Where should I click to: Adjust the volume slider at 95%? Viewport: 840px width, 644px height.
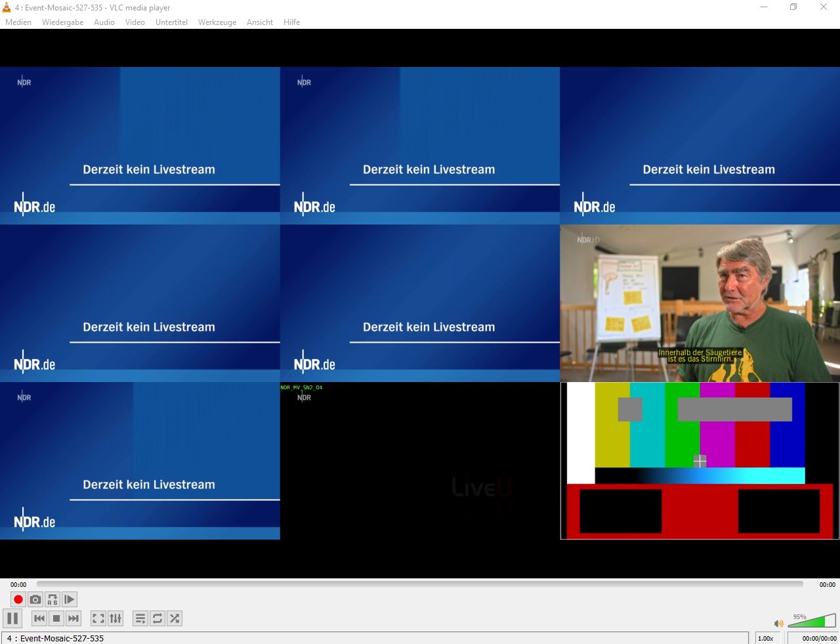(811, 620)
